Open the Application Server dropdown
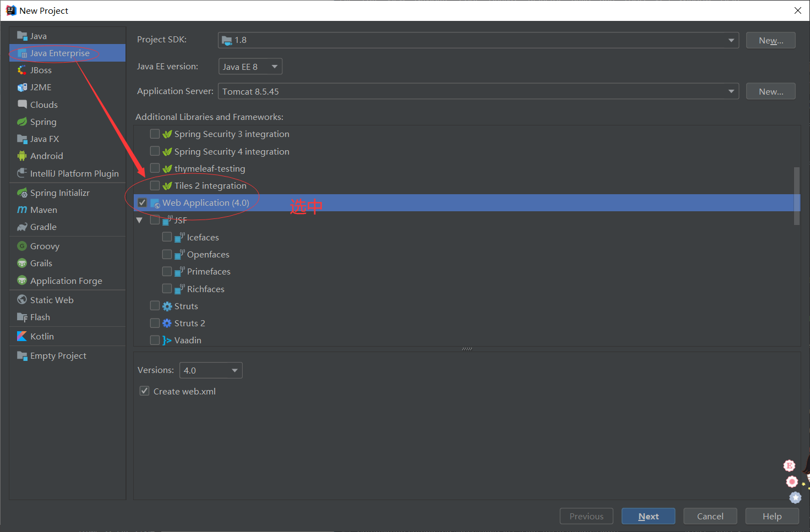810x532 pixels. 478,91
